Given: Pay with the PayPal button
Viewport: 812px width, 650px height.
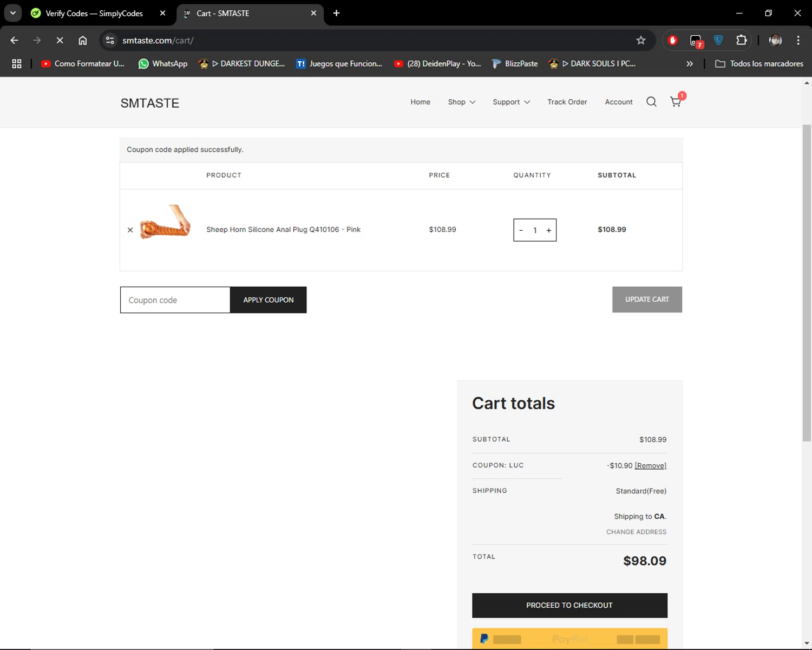Looking at the screenshot, I should (569, 639).
